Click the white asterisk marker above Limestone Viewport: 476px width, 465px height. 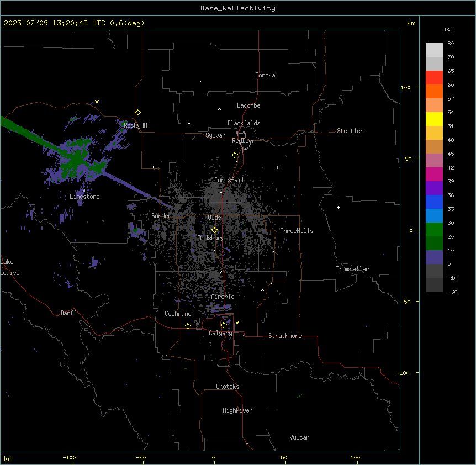click(x=84, y=191)
